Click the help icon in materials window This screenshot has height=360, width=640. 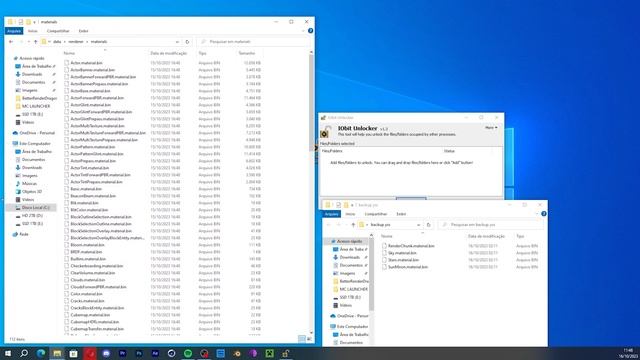[x=311, y=31]
